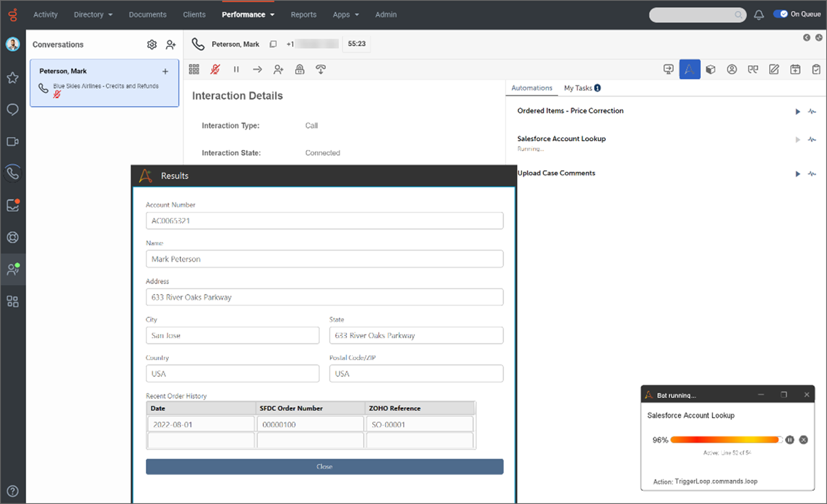Open the screen share panel icon
The width and height of the screenshot is (827, 504).
668,69
